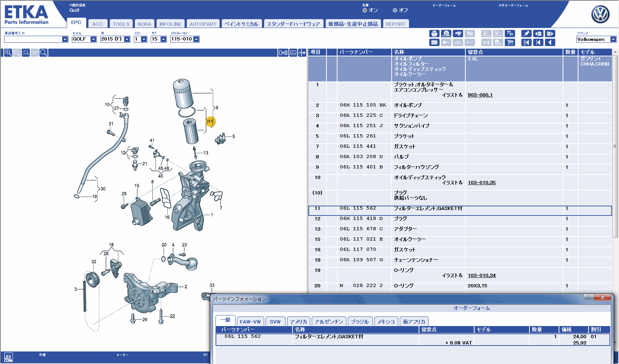Click the parts list vertical scrollbar
Image resolution: width=619 pixels, height=364 pixels.
click(615, 146)
